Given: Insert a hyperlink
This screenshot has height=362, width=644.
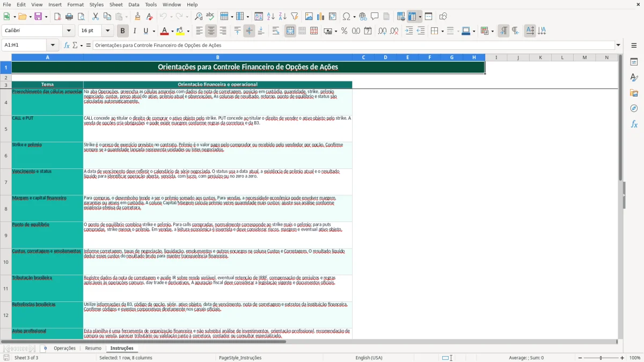Looking at the screenshot, I should [x=363, y=17].
